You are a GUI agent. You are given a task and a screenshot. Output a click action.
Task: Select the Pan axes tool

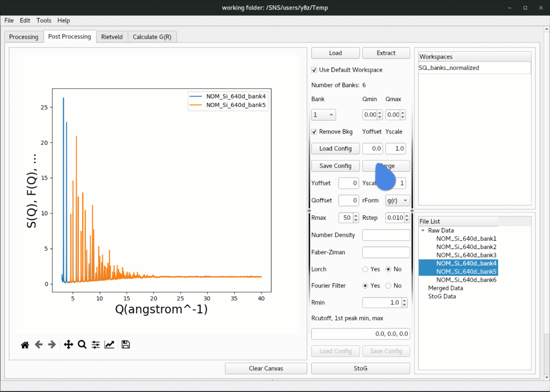[68, 345]
